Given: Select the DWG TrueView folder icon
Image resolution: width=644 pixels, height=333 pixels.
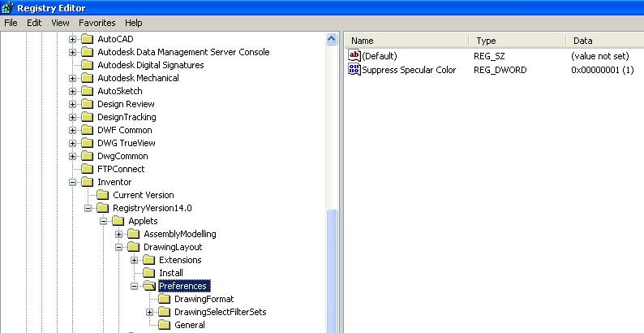Looking at the screenshot, I should click(x=87, y=143).
